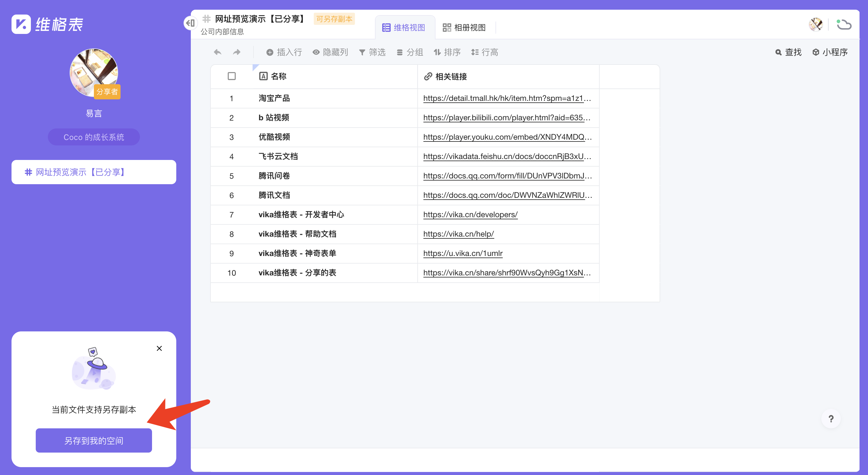Image resolution: width=868 pixels, height=475 pixels.
Task: Toggle 隐藏列 hide columns option
Action: coord(330,52)
